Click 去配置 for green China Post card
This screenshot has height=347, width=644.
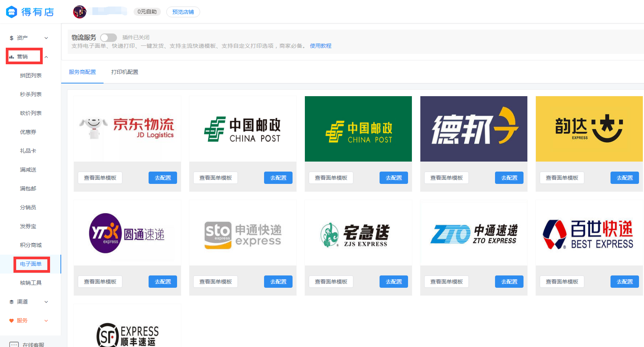(394, 178)
